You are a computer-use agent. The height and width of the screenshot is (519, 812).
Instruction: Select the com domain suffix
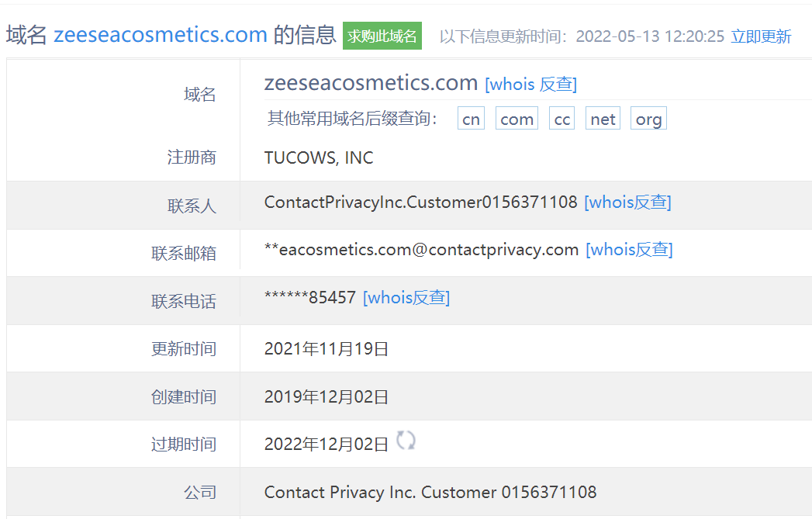(x=517, y=119)
